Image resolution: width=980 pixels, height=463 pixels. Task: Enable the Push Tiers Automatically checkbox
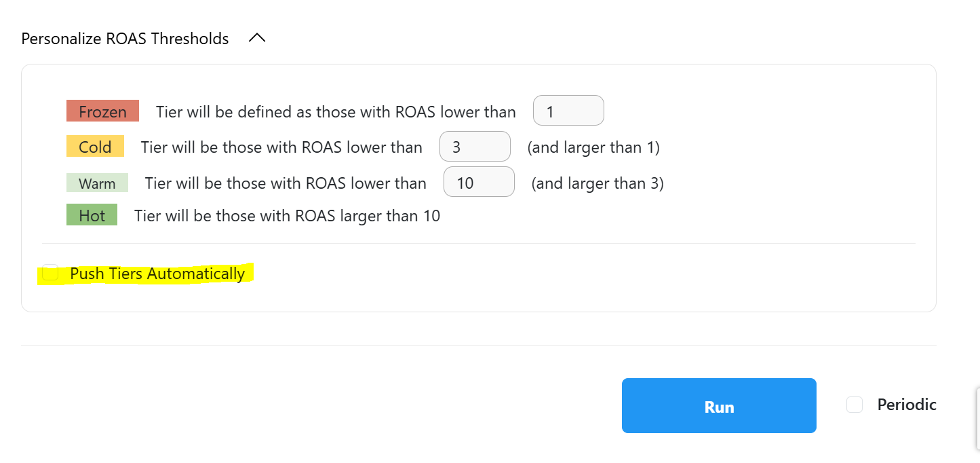50,273
